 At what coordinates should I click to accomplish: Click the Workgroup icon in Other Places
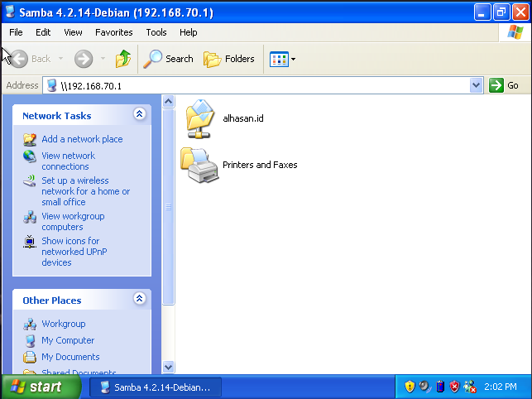tap(30, 324)
